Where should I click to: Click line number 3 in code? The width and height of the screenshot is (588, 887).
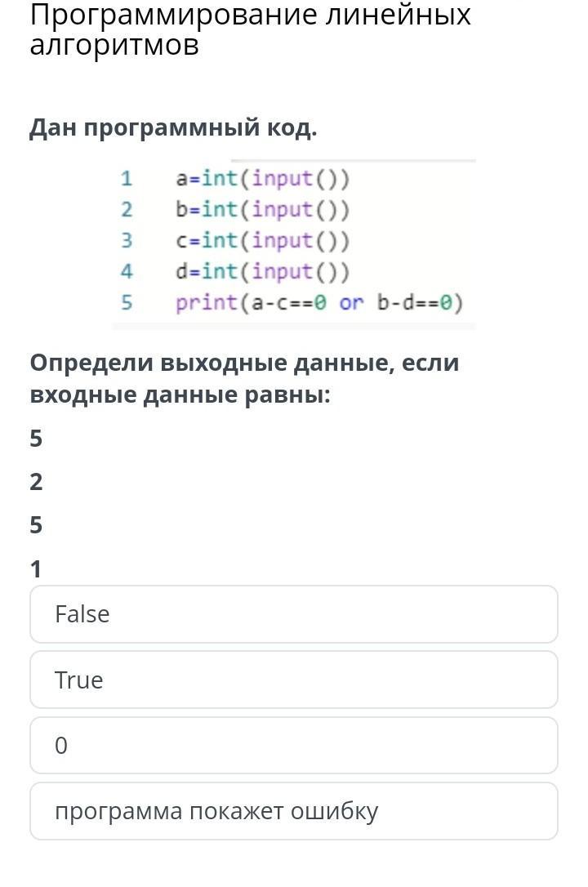click(127, 240)
